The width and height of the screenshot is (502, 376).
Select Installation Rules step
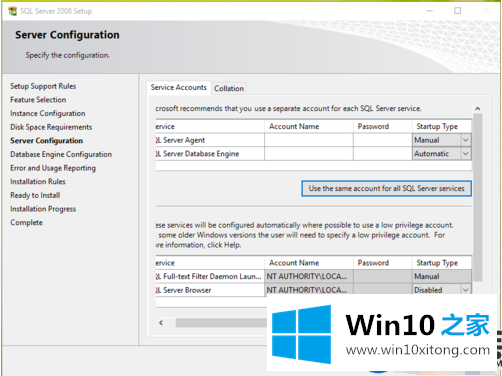click(x=38, y=182)
